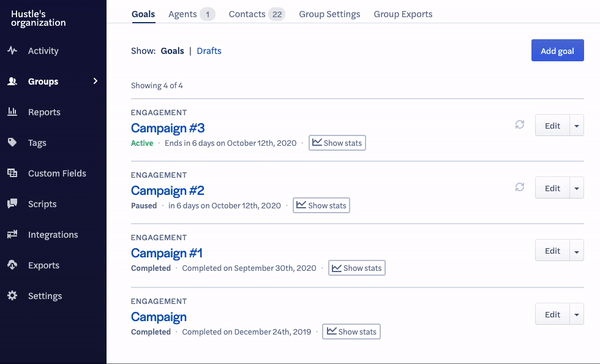Click the Exports cloud download icon

pos(12,265)
